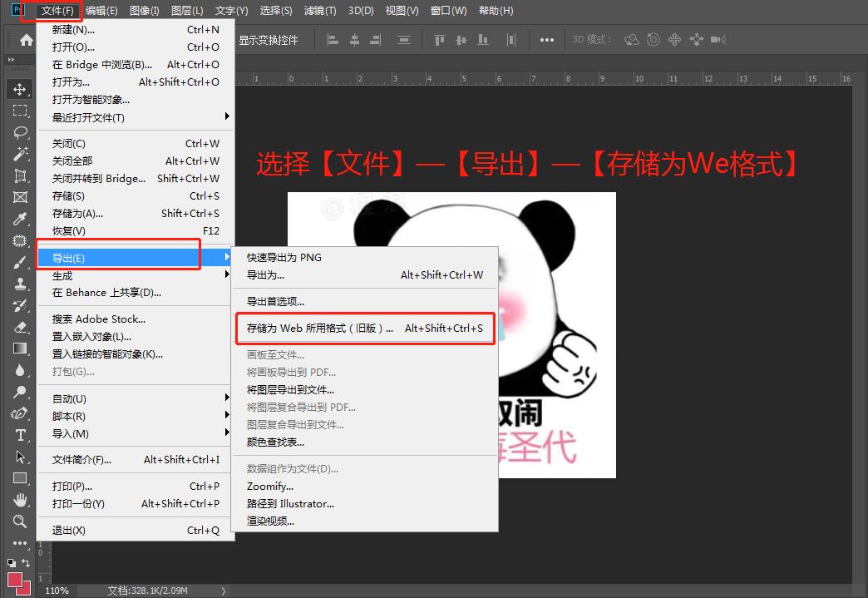
Task: Open the 滤镜(T) menu
Action: pyautogui.click(x=320, y=11)
